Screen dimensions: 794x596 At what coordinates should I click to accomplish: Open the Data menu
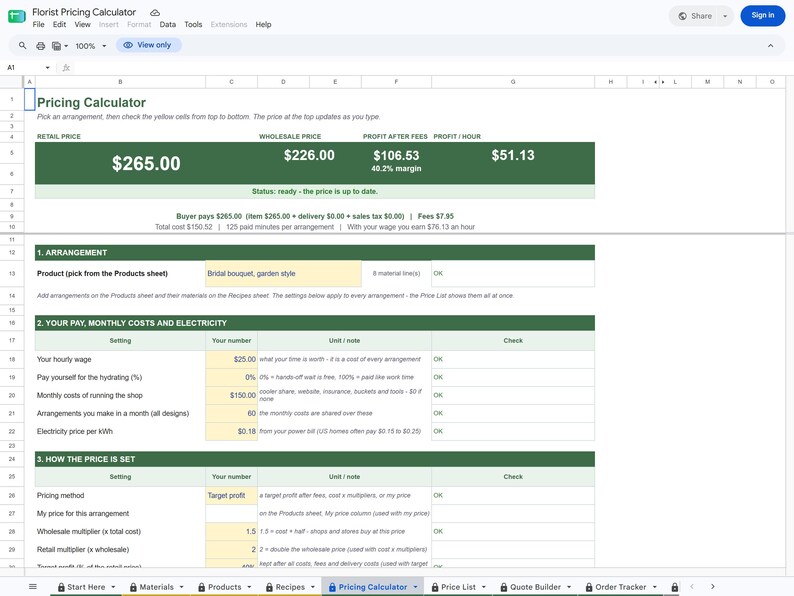[x=168, y=24]
